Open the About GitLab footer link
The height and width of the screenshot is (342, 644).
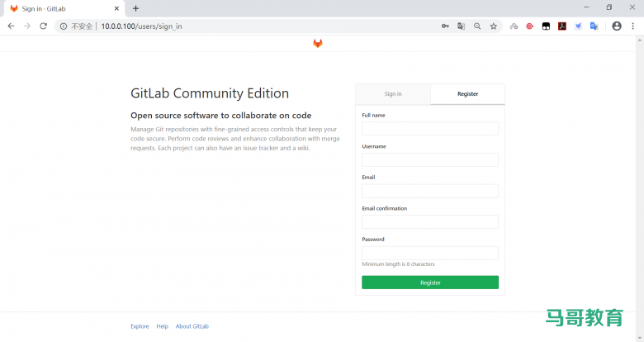pos(192,326)
